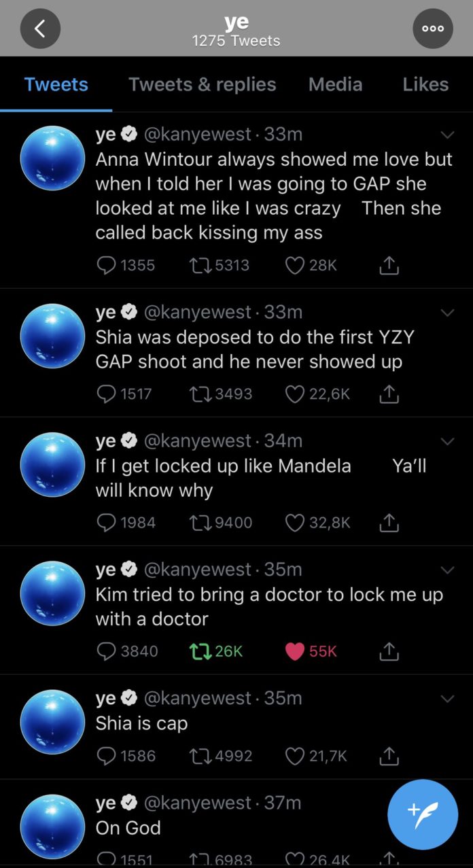Share the 'Shia is cap' tweet

click(x=388, y=755)
